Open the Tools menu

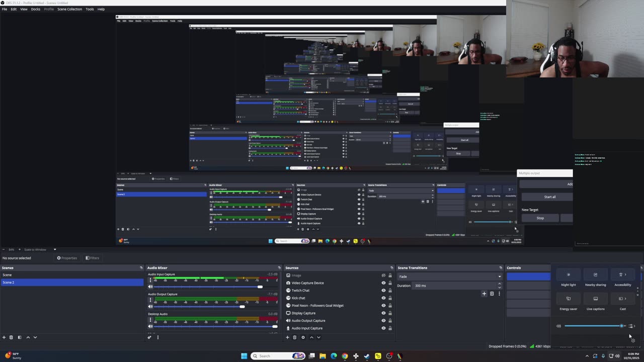point(90,9)
